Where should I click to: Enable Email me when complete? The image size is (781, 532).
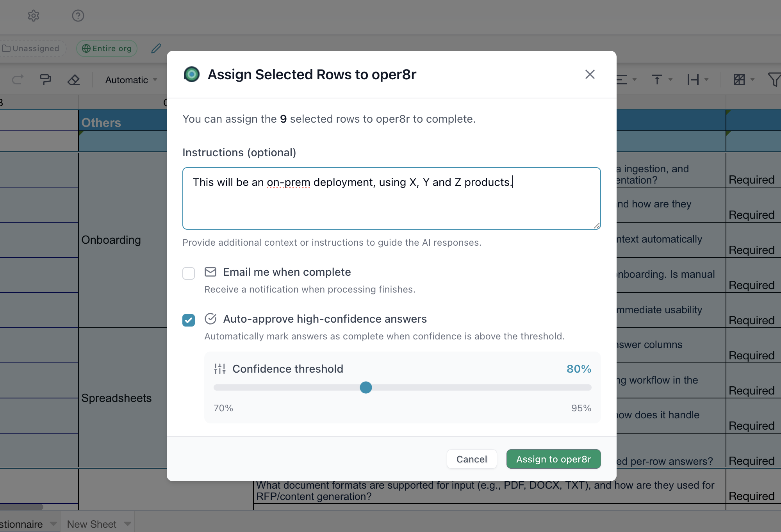coord(189,273)
